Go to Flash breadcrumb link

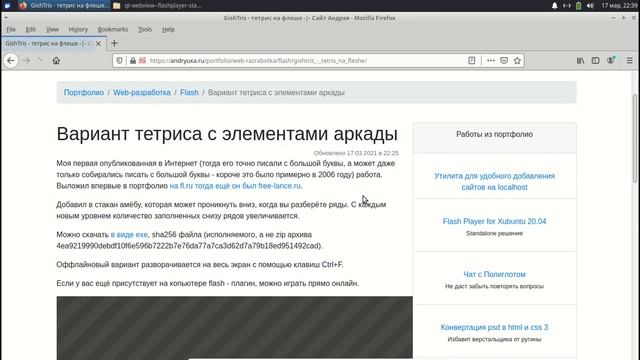[x=189, y=92]
